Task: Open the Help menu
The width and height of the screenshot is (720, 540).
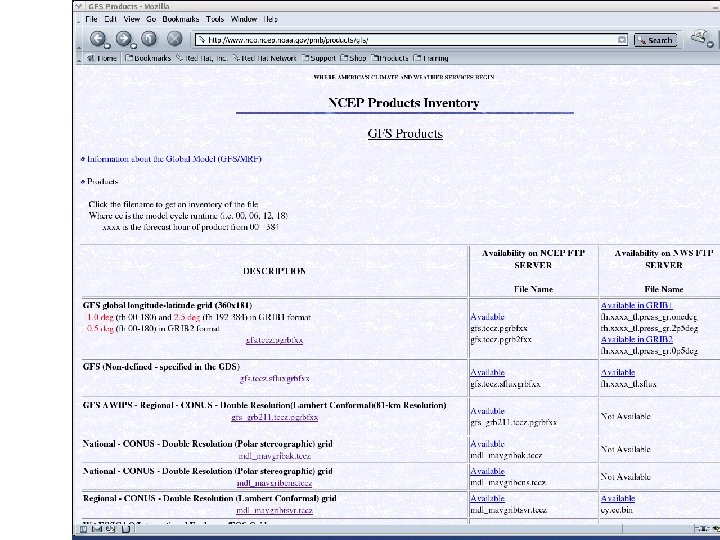Action: (x=270, y=19)
